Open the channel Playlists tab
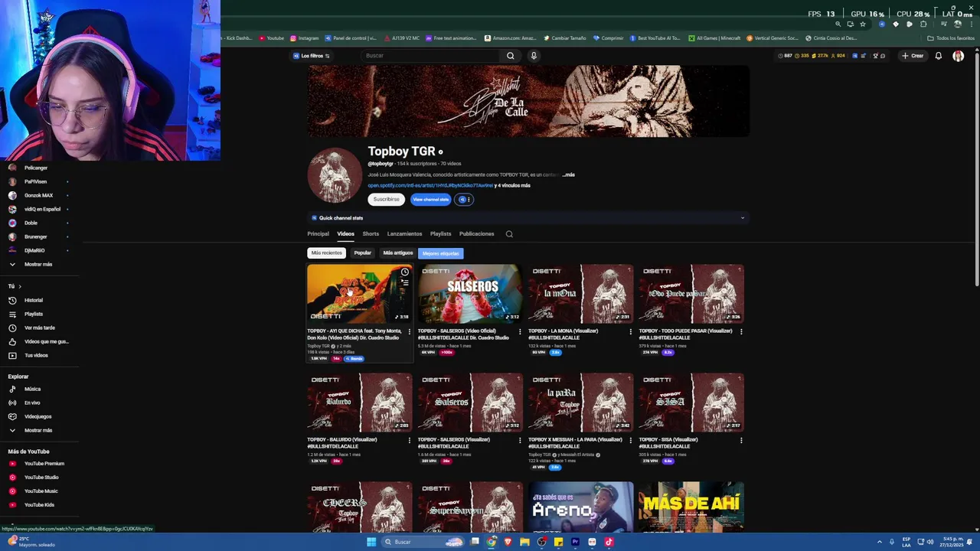The width and height of the screenshot is (980, 551). coord(440,234)
